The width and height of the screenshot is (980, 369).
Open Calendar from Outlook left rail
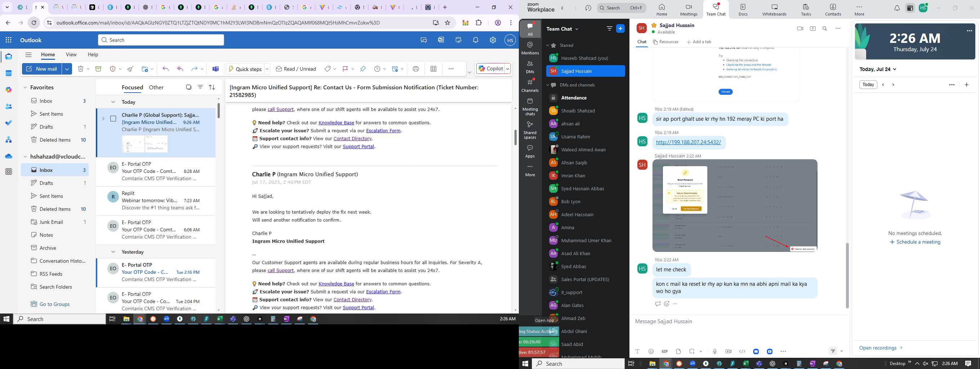tap(8, 74)
